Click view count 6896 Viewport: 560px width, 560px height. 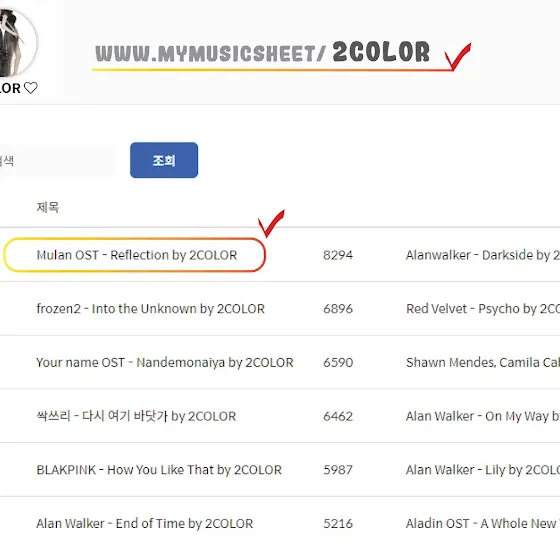pos(338,309)
